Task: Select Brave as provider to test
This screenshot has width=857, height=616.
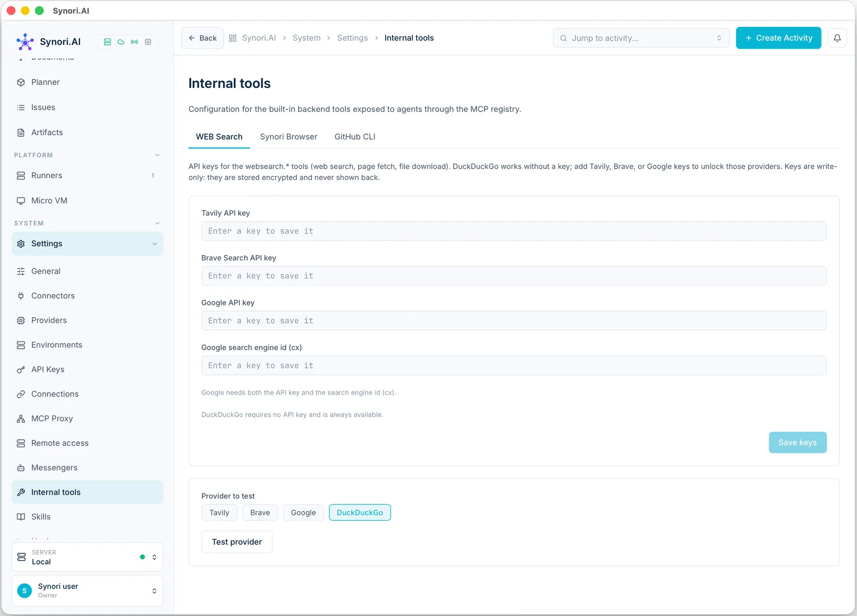Action: click(260, 513)
